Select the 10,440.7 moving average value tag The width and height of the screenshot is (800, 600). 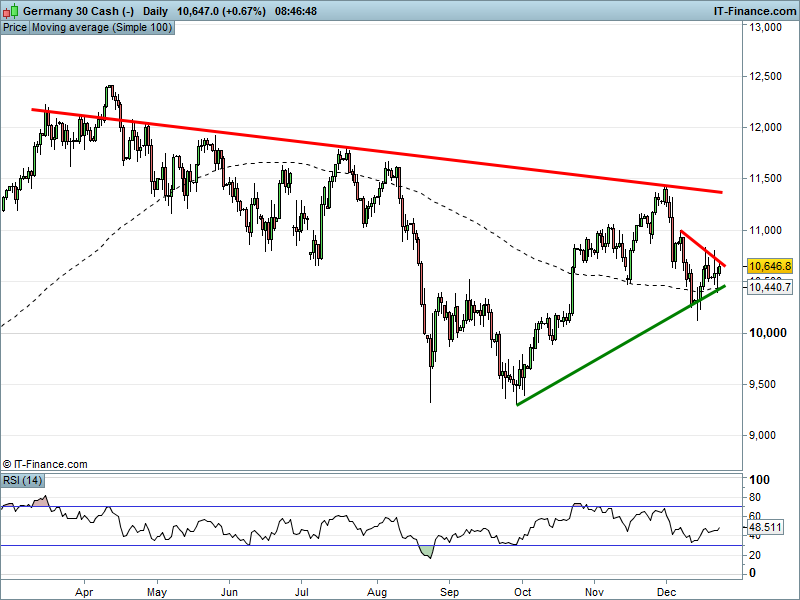pyautogui.click(x=769, y=287)
